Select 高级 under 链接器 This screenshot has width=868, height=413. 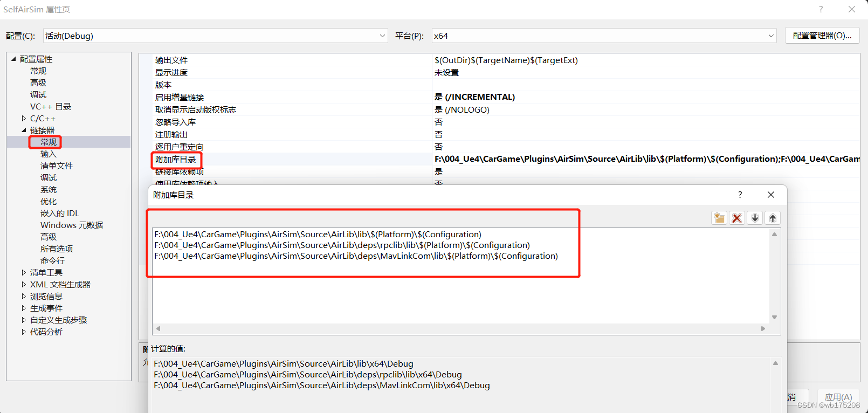click(x=49, y=237)
